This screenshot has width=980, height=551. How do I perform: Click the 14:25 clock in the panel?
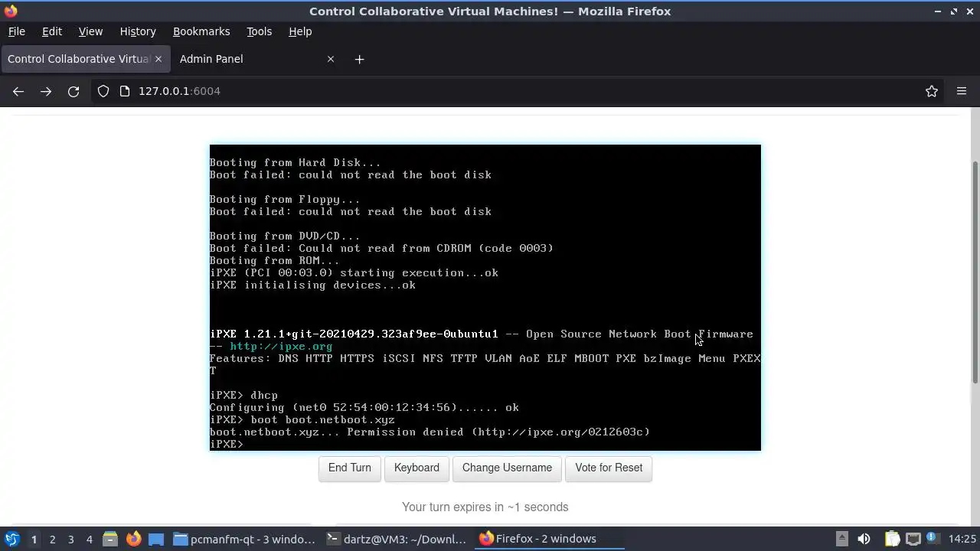pyautogui.click(x=962, y=539)
